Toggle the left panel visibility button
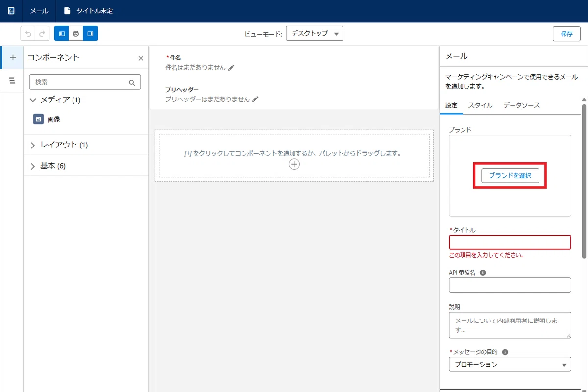 tap(62, 34)
